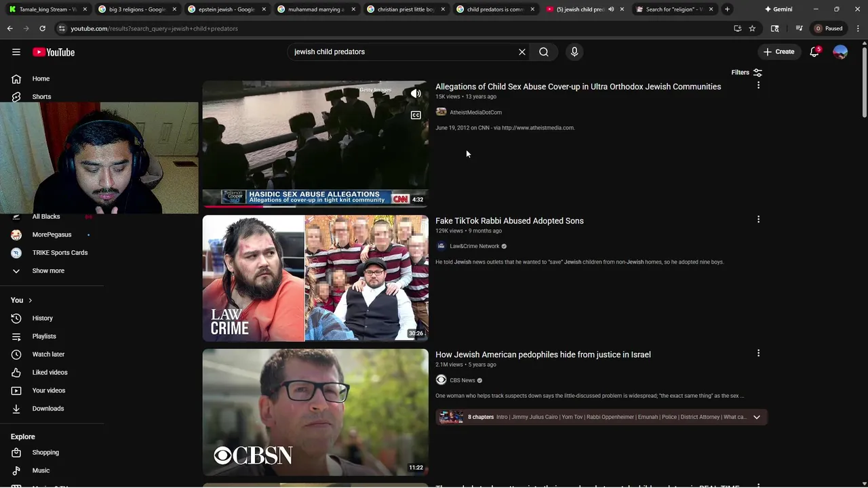This screenshot has height=488, width=868.
Task: Open the YouTube hamburger guide menu
Action: [x=16, y=52]
